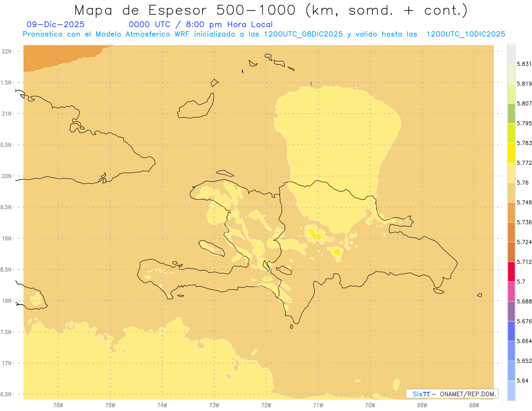Screen dimensions: 532x411
Task: Click the color scale value "5.676"
Action: (x=524, y=321)
